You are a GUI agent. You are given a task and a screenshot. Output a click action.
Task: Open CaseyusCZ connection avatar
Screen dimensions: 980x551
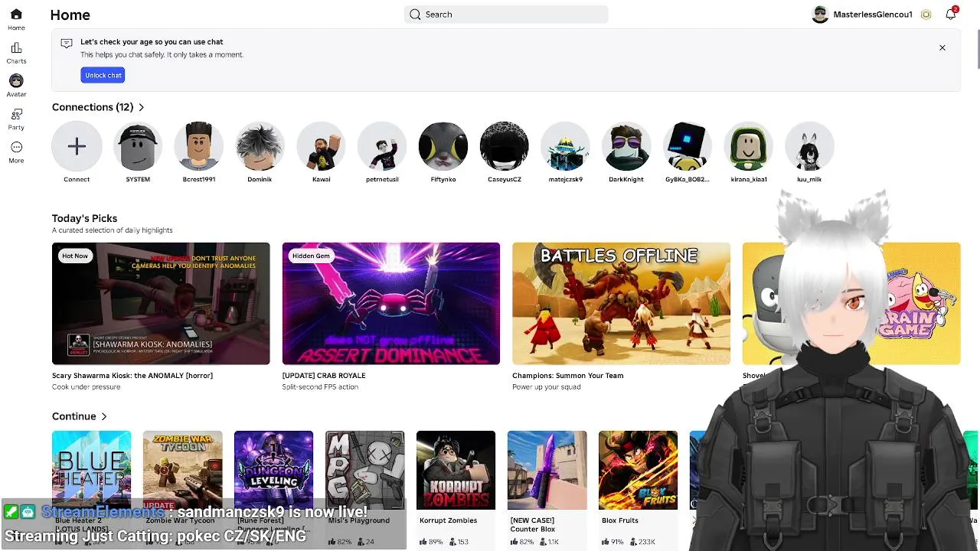(x=505, y=146)
